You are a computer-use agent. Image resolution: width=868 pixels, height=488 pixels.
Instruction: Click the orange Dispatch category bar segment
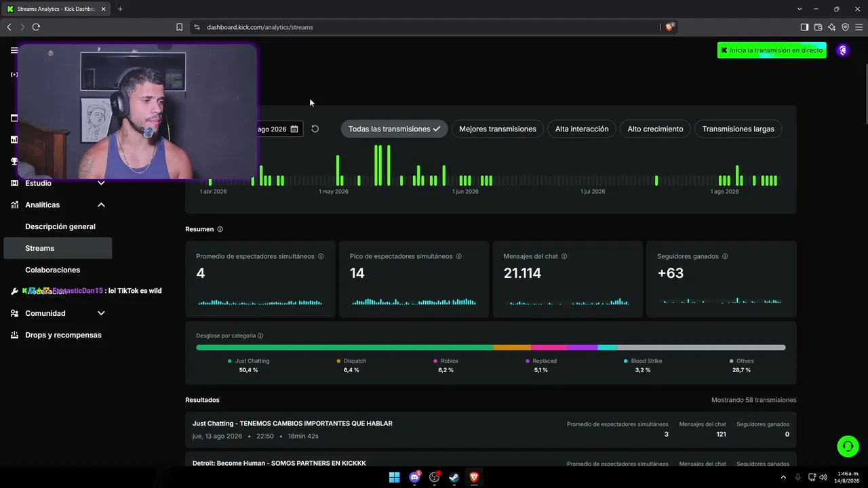point(512,348)
